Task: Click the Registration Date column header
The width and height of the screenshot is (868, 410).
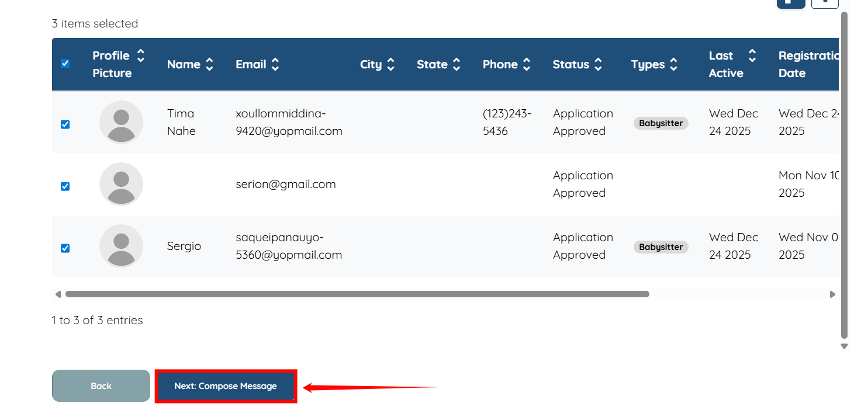Action: pos(808,64)
